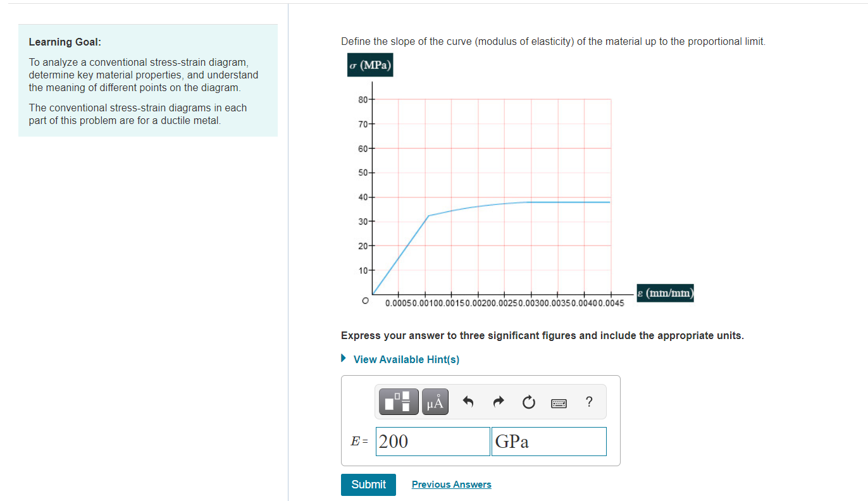
Task: Redo the answer edit
Action: 498,401
